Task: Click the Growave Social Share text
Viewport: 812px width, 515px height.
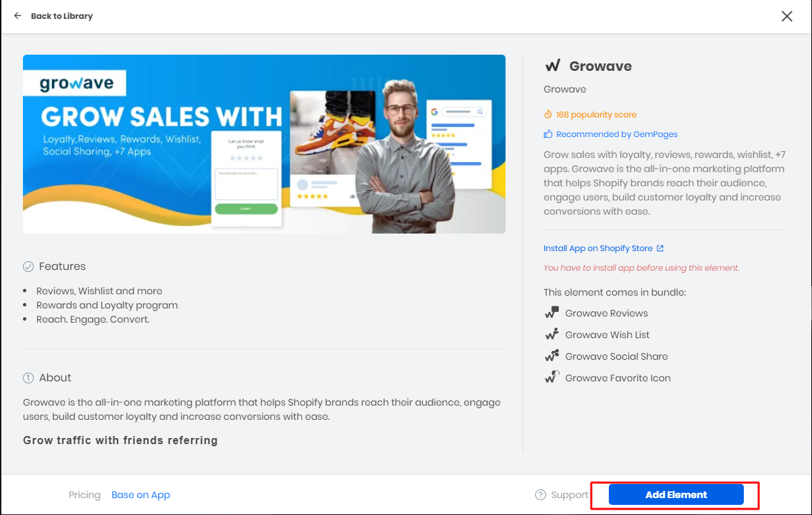Action: point(616,356)
